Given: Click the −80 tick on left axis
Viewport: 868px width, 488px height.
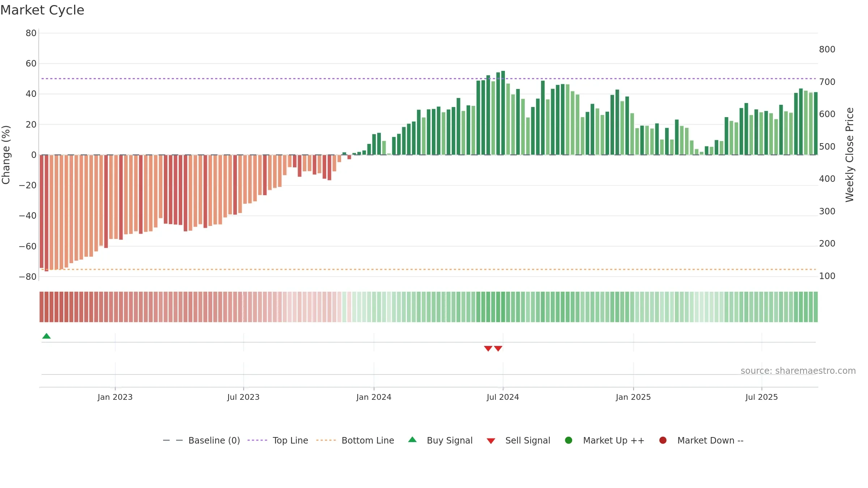Looking at the screenshot, I should tap(28, 277).
